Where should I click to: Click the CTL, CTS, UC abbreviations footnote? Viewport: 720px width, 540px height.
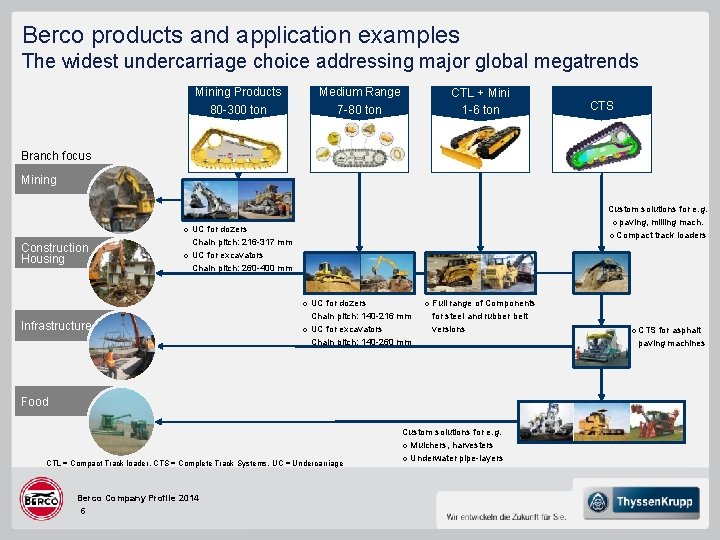195,463
